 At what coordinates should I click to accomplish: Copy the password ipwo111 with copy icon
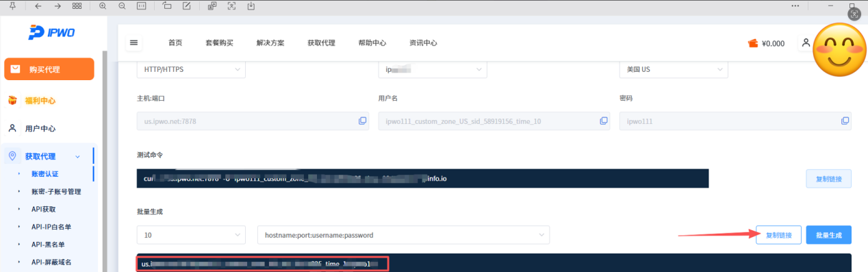pos(845,121)
